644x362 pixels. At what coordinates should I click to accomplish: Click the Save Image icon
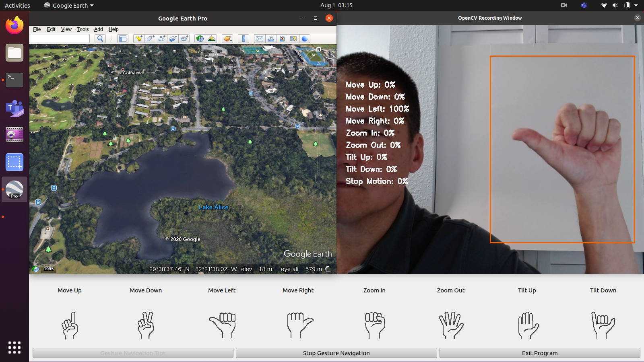tap(282, 39)
